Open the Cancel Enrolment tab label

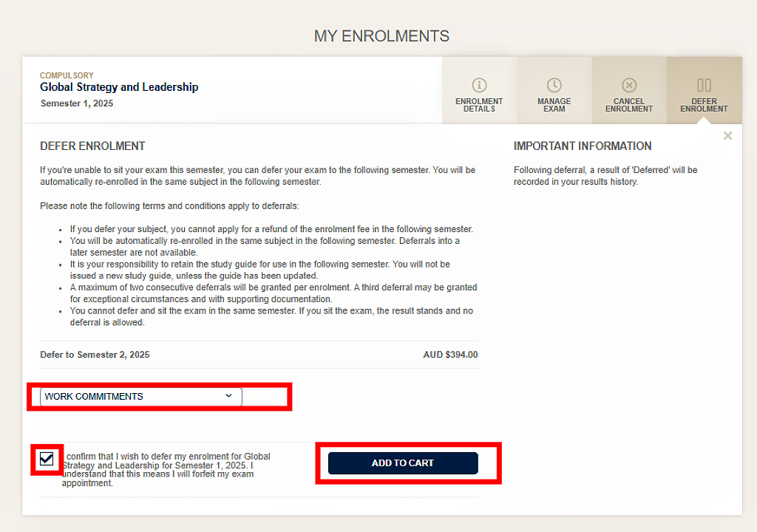tap(629, 105)
